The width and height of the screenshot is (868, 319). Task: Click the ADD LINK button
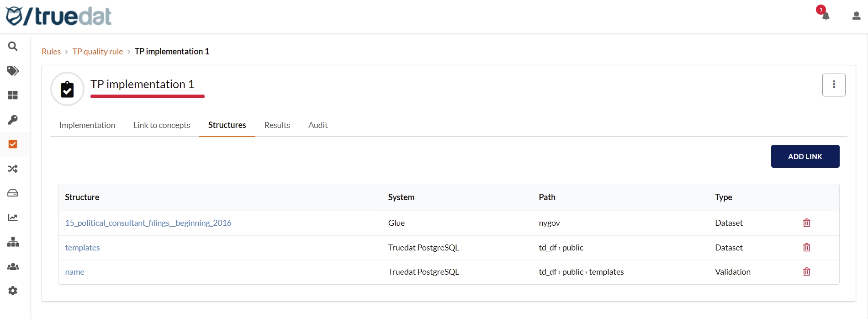(805, 156)
